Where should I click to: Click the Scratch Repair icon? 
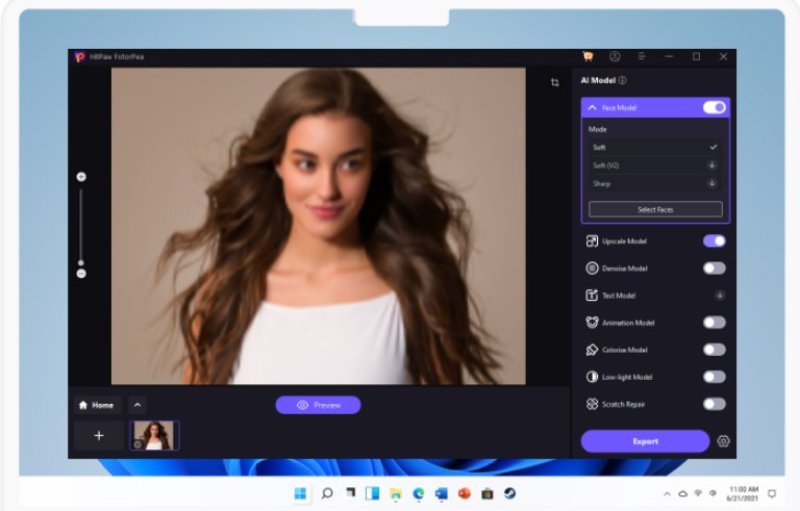point(592,404)
